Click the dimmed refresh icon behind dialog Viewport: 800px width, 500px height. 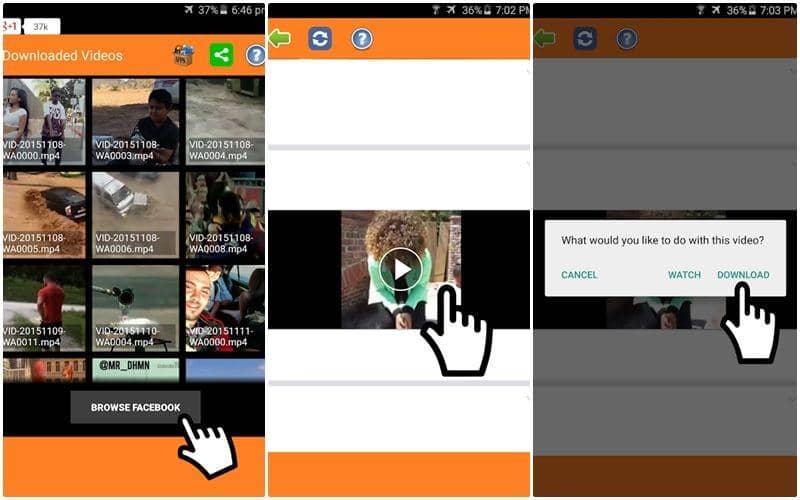[x=585, y=39]
